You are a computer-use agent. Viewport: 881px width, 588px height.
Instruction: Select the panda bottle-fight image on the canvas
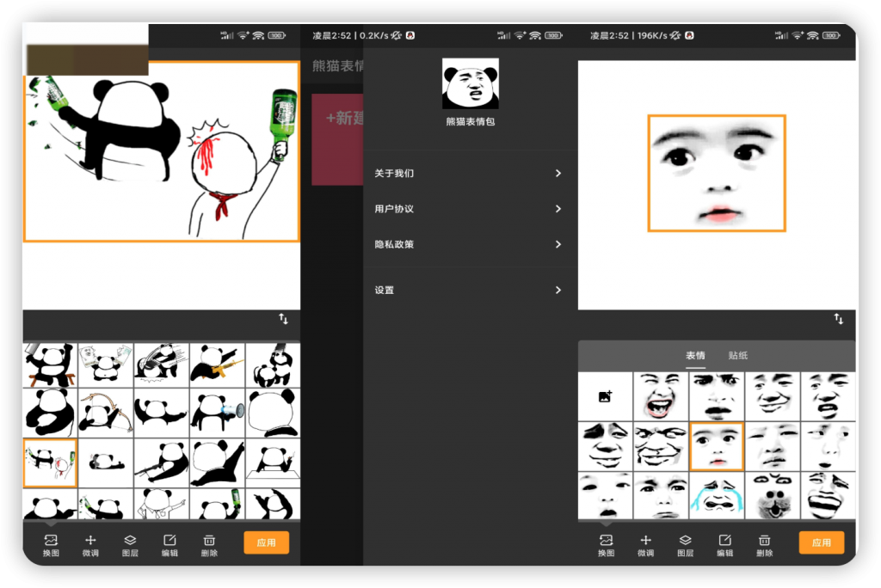[161, 151]
